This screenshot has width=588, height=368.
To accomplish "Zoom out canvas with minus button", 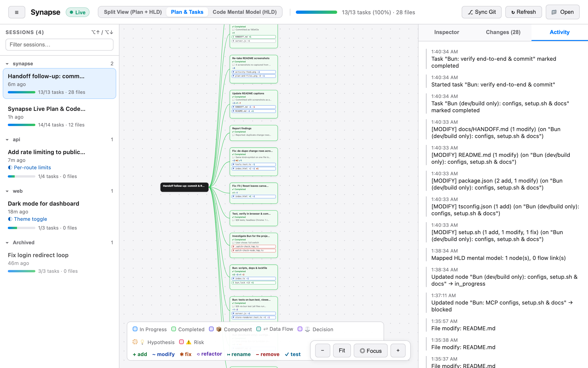I will click(x=322, y=351).
